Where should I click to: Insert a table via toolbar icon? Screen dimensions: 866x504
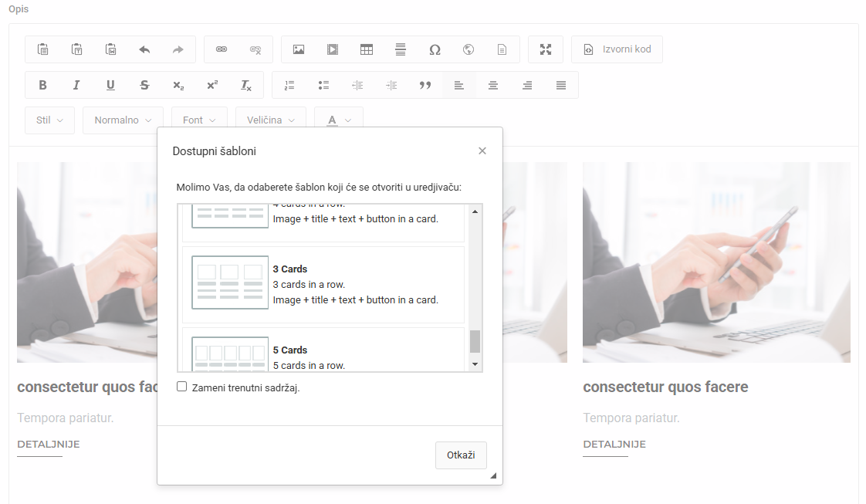[367, 49]
